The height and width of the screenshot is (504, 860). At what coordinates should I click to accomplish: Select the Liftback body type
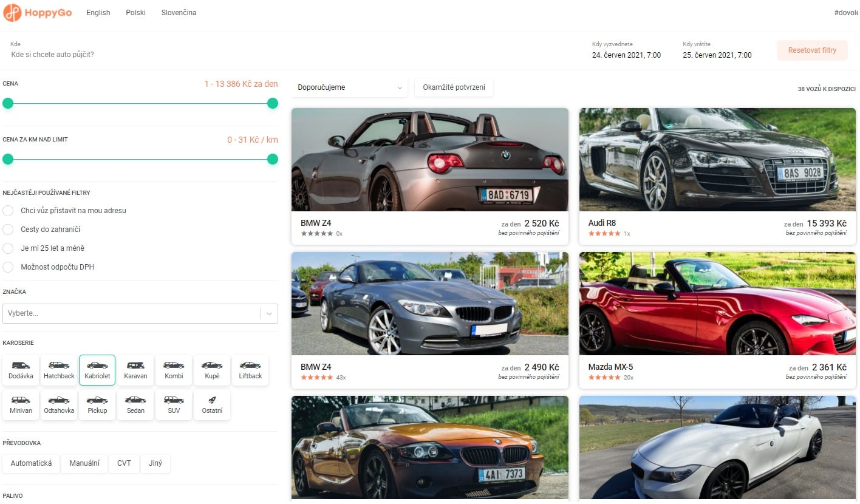(250, 370)
